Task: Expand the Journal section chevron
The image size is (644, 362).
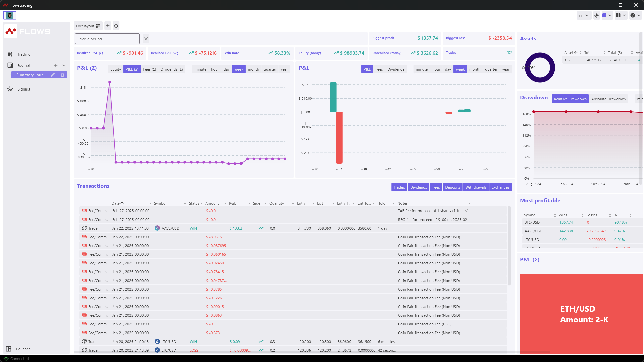Action: coord(64,65)
